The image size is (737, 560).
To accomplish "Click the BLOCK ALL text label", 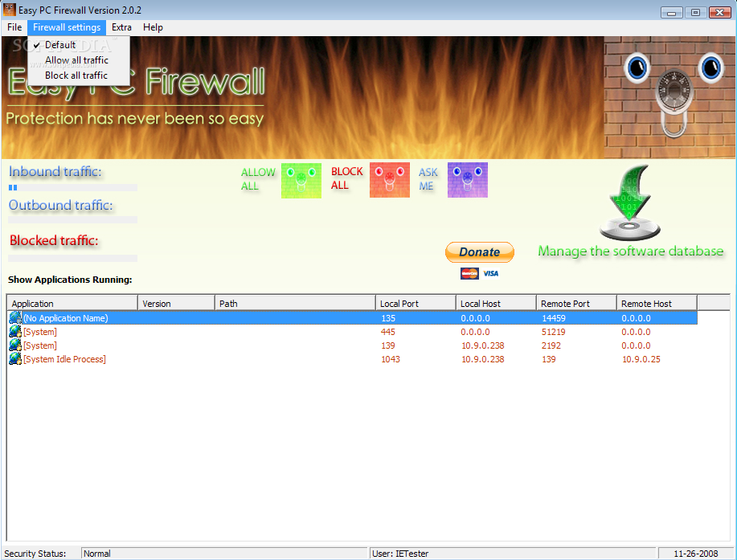I will [346, 178].
